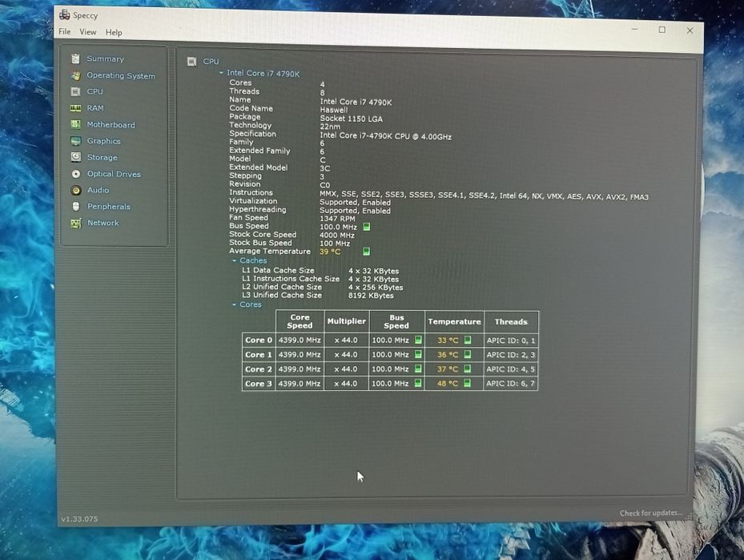
Task: Collapse the Cores section arrow
Action: pos(234,304)
